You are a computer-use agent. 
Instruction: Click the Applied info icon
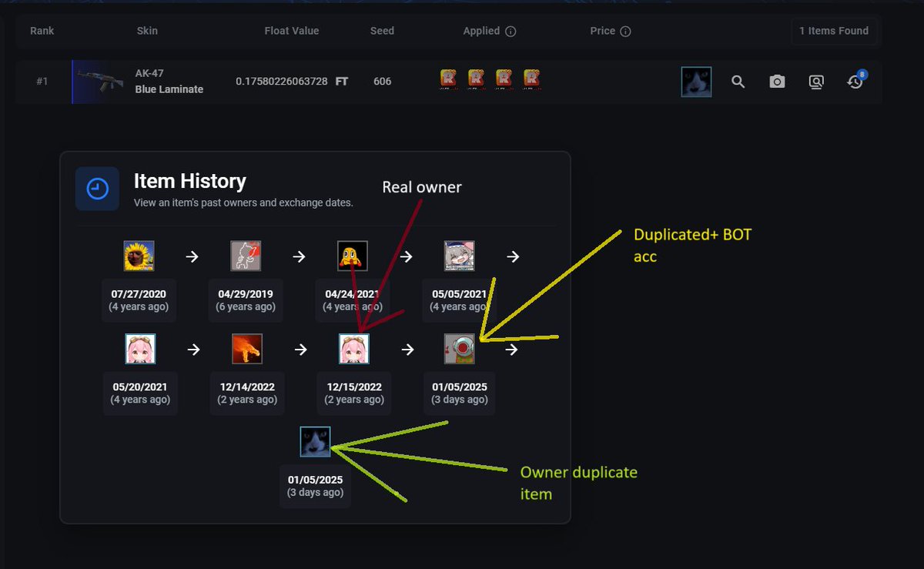(511, 32)
